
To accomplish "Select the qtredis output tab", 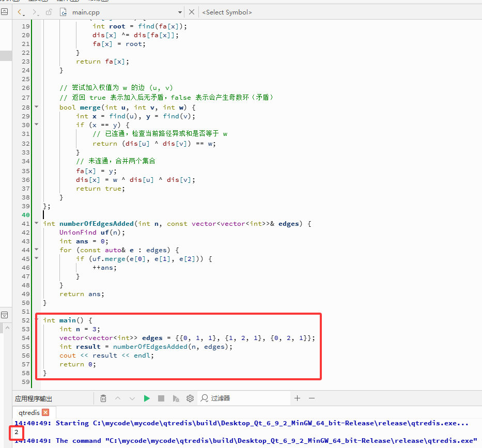I will 29,412.
